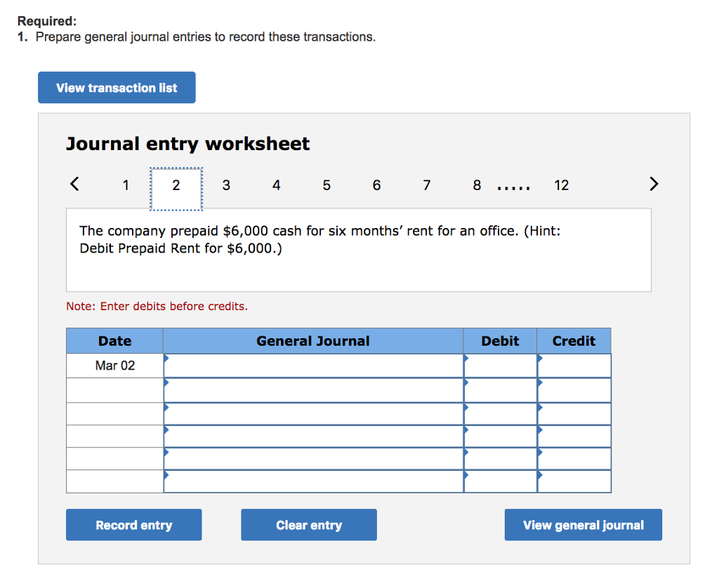719x588 pixels.
Task: Open transaction tab 5
Action: tap(326, 185)
